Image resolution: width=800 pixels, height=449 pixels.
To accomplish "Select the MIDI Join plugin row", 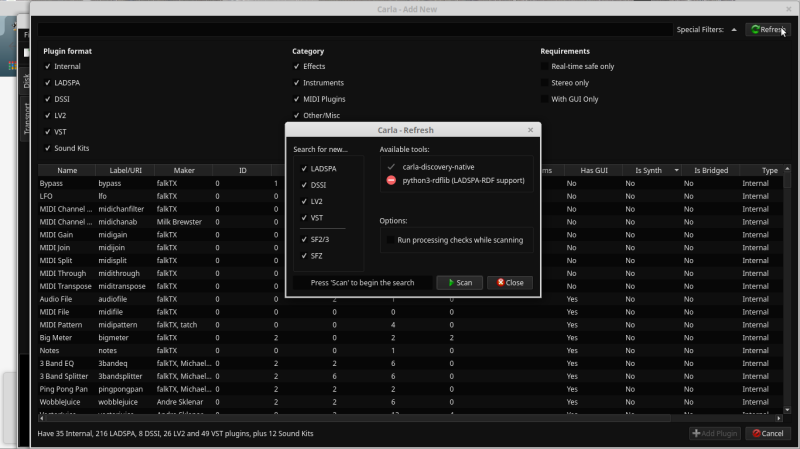I will click(x=411, y=247).
